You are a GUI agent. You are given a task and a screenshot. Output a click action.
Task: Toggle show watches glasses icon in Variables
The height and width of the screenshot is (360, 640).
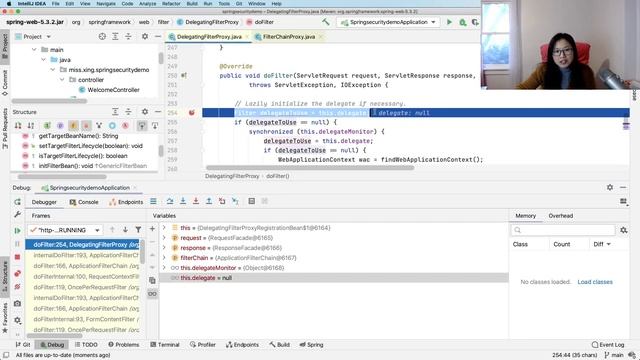(152, 294)
